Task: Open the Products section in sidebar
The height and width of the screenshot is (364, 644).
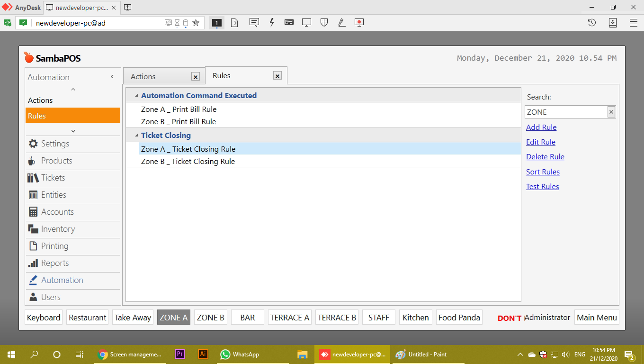Action: pyautogui.click(x=73, y=161)
